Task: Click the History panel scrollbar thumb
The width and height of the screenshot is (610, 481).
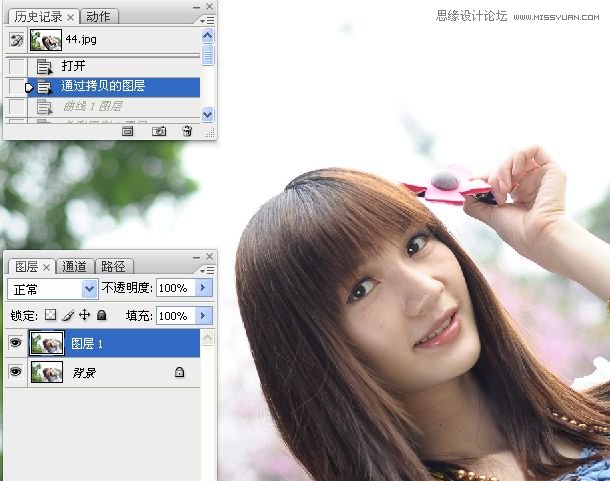Action: (207, 55)
